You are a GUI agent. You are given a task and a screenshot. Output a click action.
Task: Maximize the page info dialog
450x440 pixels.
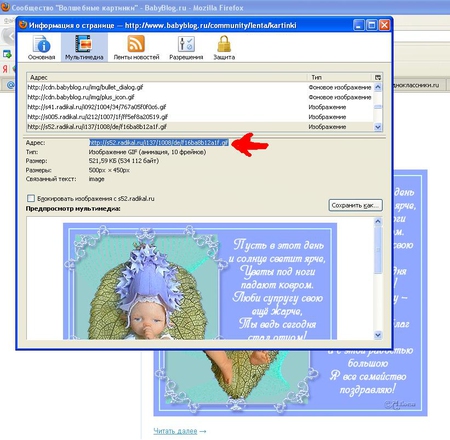tap(372, 25)
